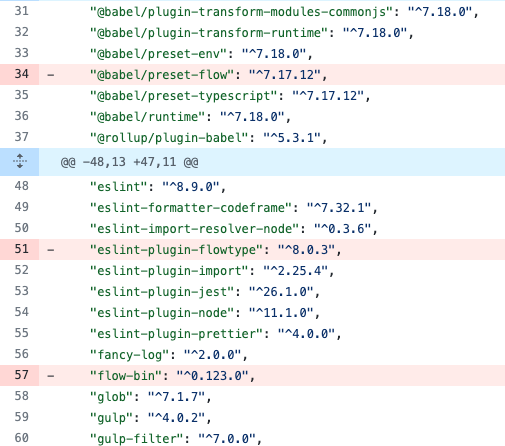Click the minus marker on the eslint-plugin-flowtype line
The width and height of the screenshot is (505, 446).
click(51, 250)
